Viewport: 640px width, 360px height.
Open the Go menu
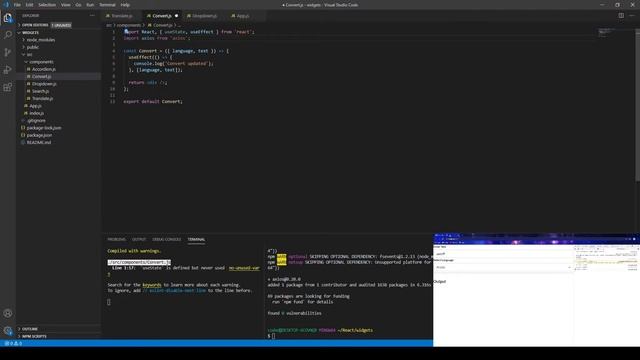(x=78, y=5)
